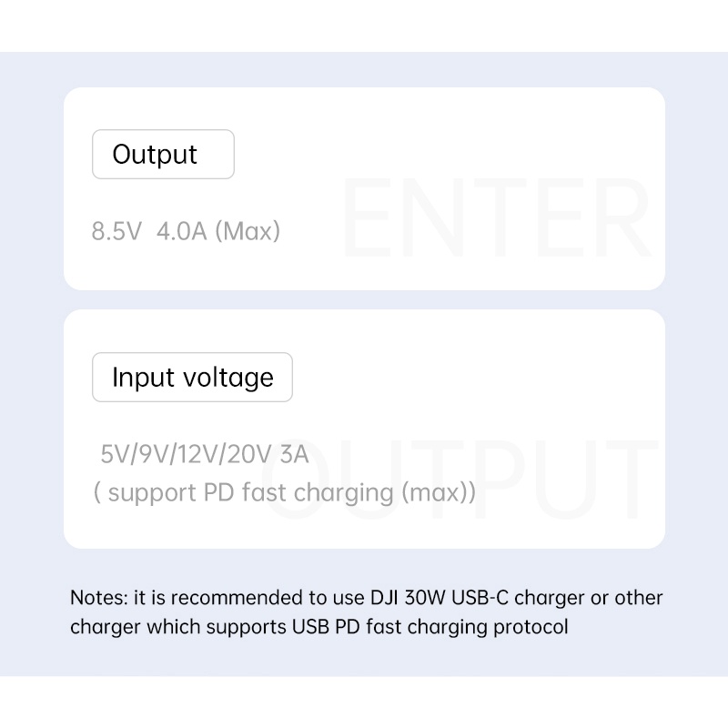
Task: Select the 3A input current value
Action: click(292, 454)
